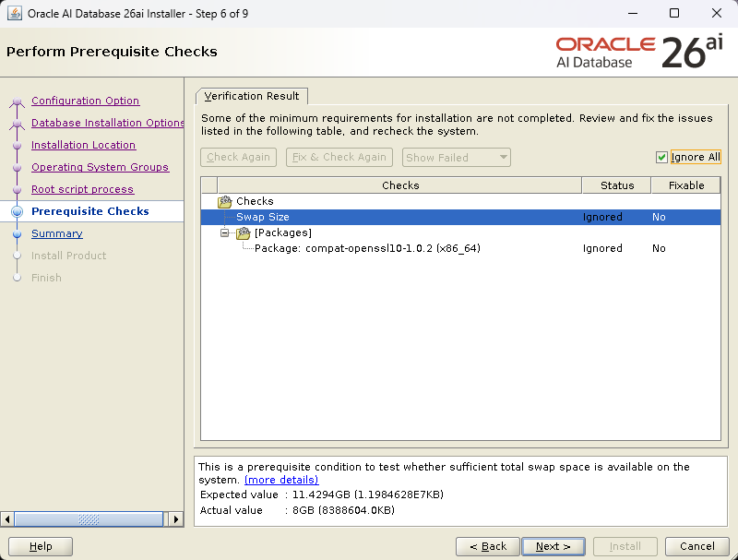Minimize the installer window

[633, 13]
